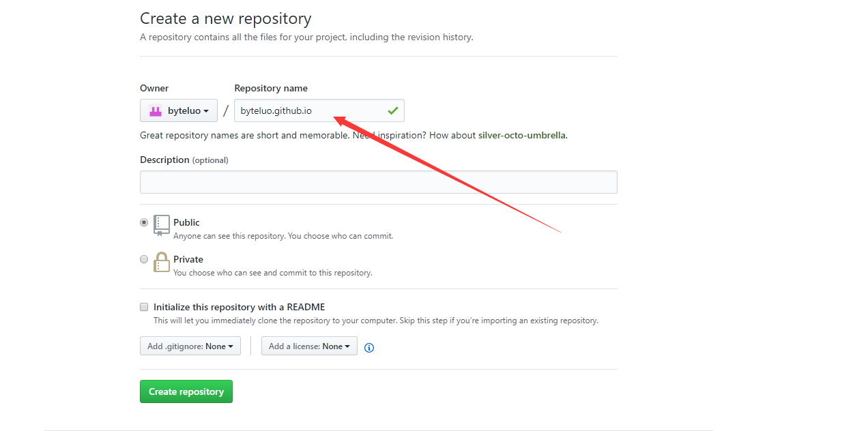Open the license info circle icon
Screen dimensions: 868x431
[x=369, y=347]
